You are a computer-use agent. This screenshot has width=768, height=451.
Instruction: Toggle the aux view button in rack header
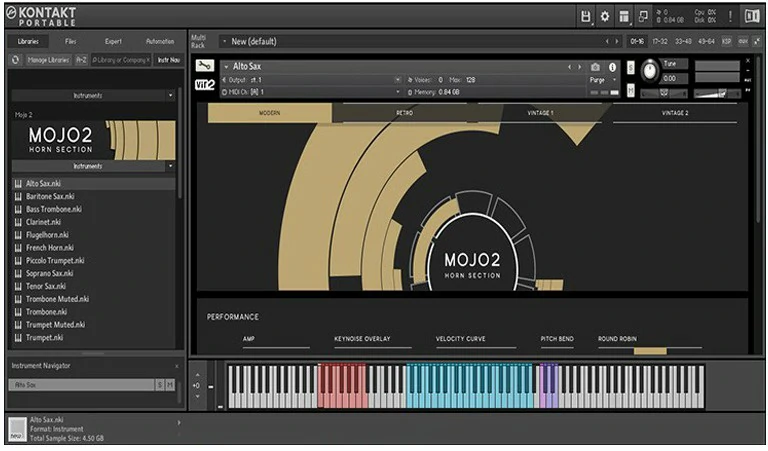(x=743, y=42)
